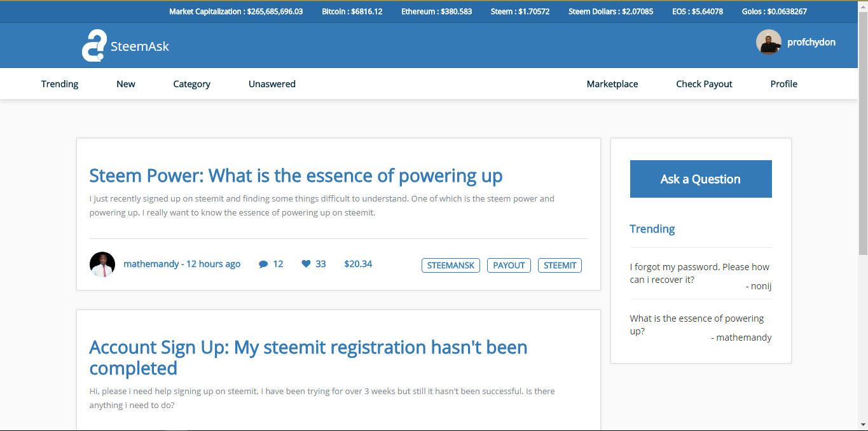Click the Ethereum price in ticker

click(437, 11)
